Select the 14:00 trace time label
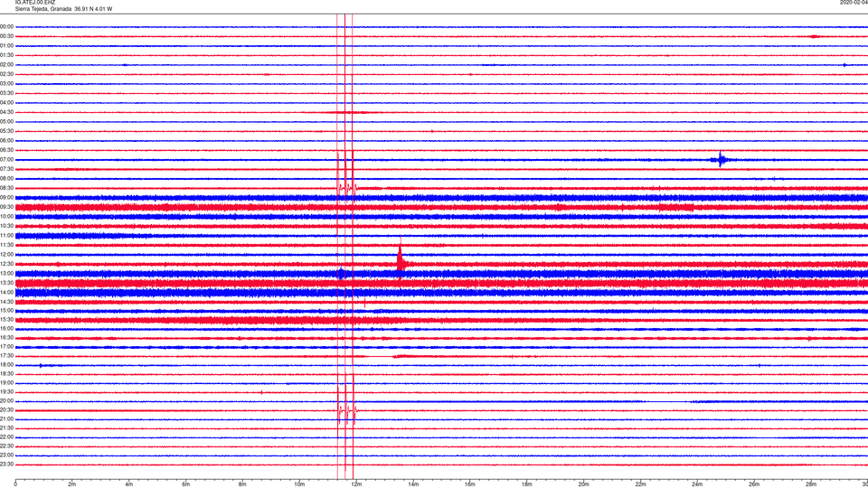The height and width of the screenshot is (488, 868). [7, 292]
